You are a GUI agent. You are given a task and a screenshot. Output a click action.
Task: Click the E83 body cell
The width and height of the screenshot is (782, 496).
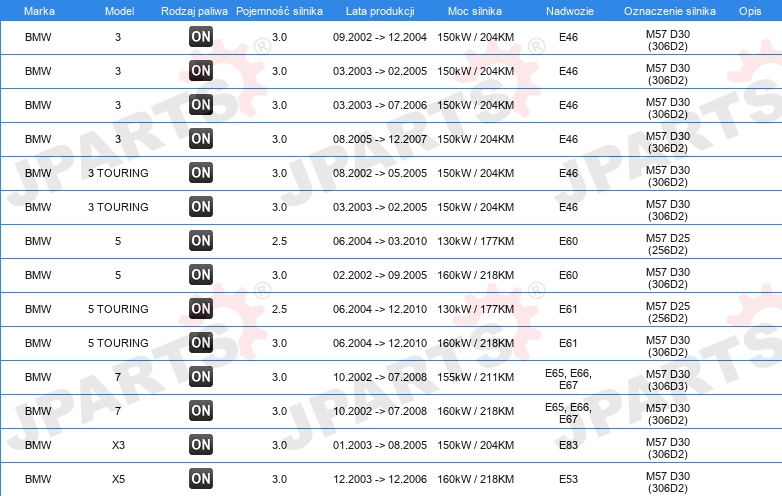568,445
